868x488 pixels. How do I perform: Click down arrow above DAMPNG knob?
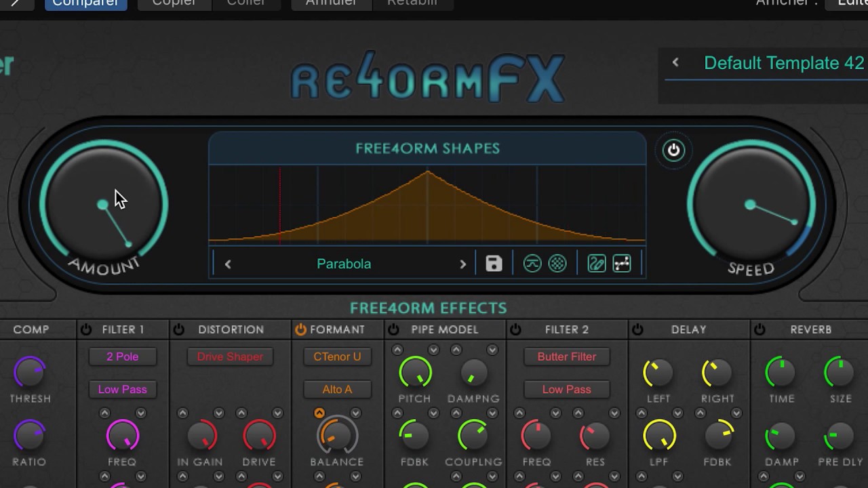coord(492,350)
